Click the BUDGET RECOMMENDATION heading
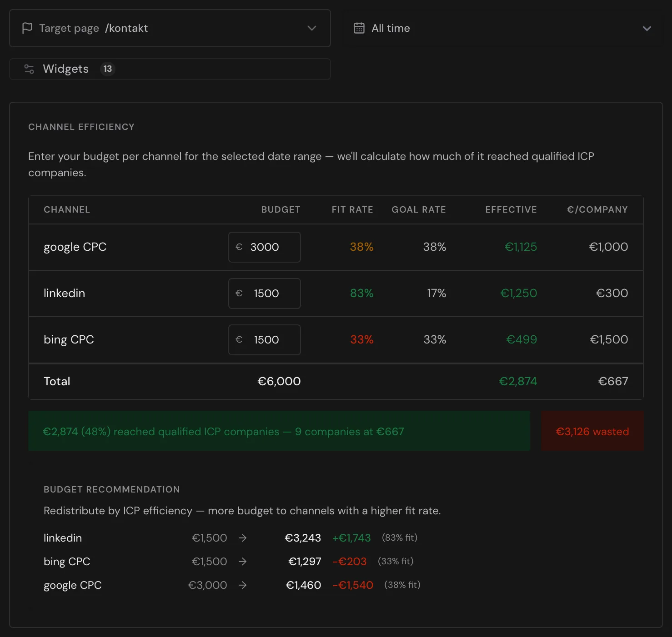Image resolution: width=672 pixels, height=637 pixels. point(112,490)
